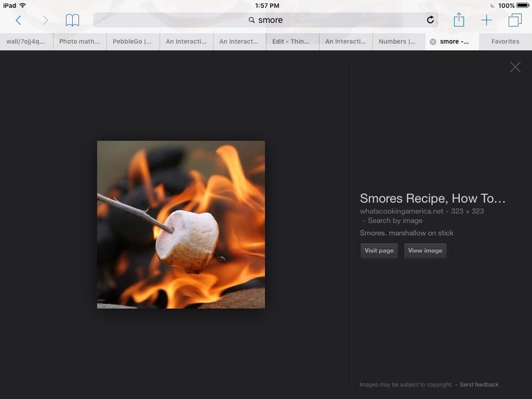Switch to the Photo math tab
The width and height of the screenshot is (532, 399).
pos(79,41)
